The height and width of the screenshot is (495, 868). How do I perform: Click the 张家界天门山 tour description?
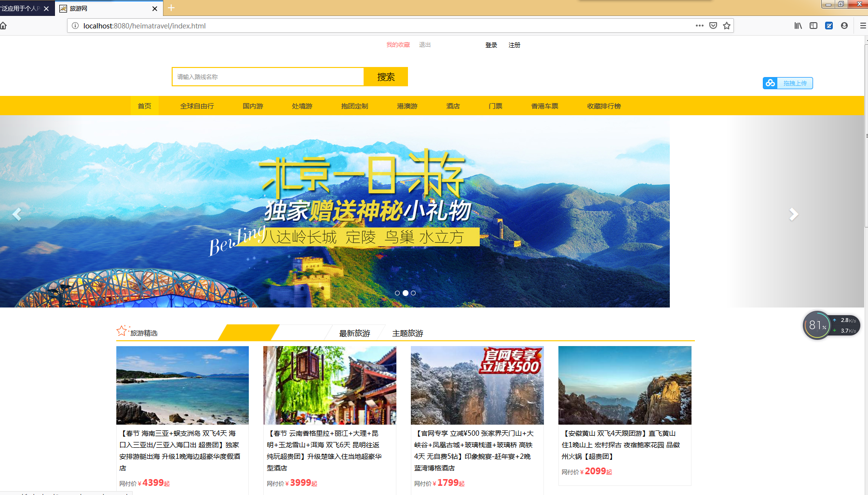474,451
